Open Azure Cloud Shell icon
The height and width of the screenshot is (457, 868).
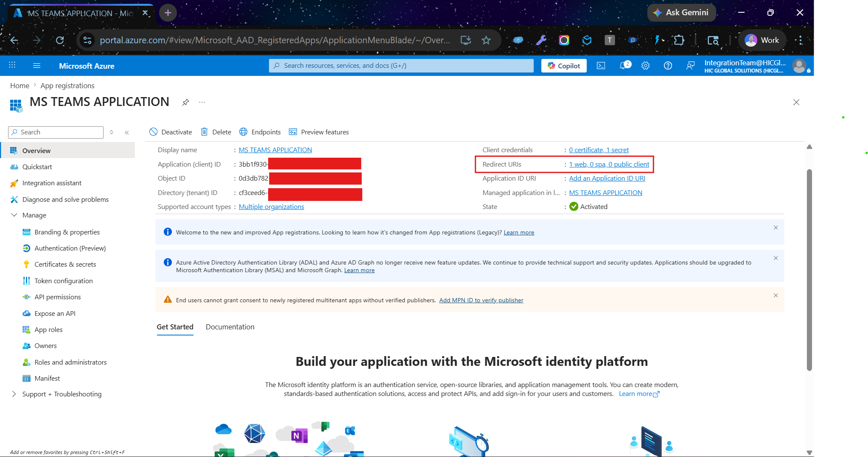click(x=601, y=66)
